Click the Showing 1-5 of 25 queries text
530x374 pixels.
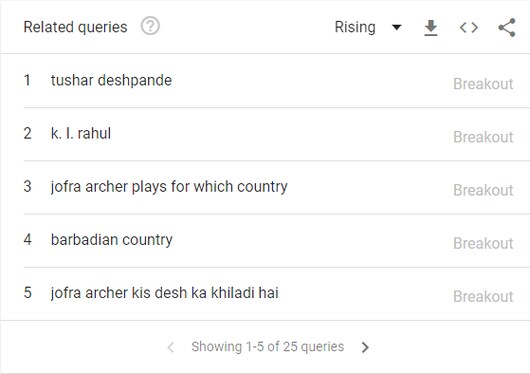(268, 347)
